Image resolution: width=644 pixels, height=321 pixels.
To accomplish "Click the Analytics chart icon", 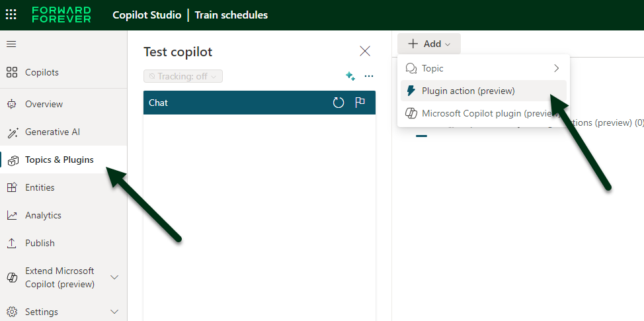I will 12,215.
